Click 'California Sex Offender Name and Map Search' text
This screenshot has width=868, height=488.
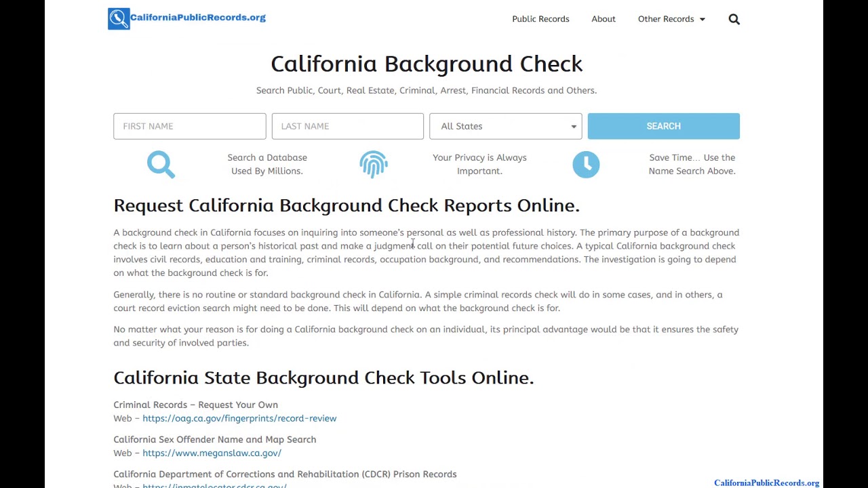coord(214,439)
